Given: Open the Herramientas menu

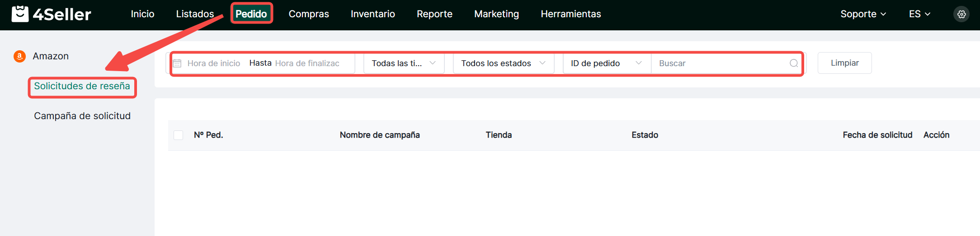Looking at the screenshot, I should point(570,14).
